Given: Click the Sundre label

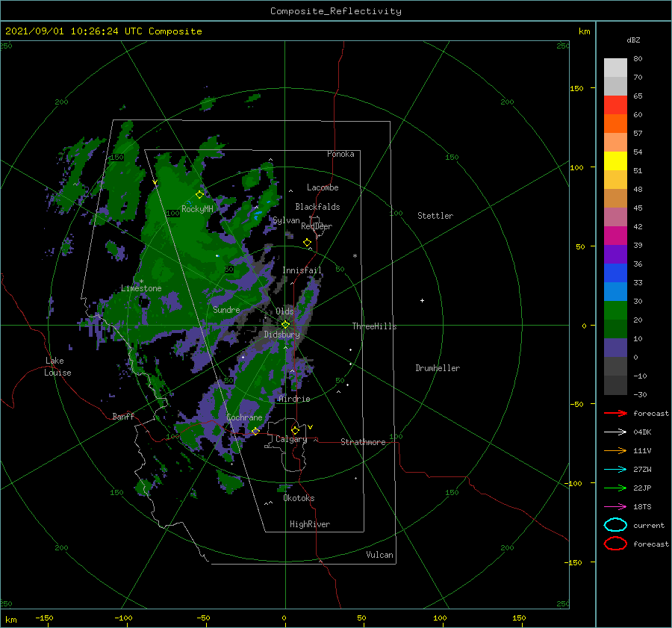Looking at the screenshot, I should [226, 309].
